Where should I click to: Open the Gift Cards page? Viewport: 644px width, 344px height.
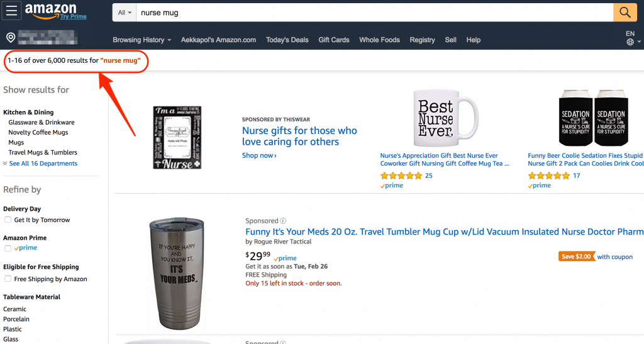(334, 40)
